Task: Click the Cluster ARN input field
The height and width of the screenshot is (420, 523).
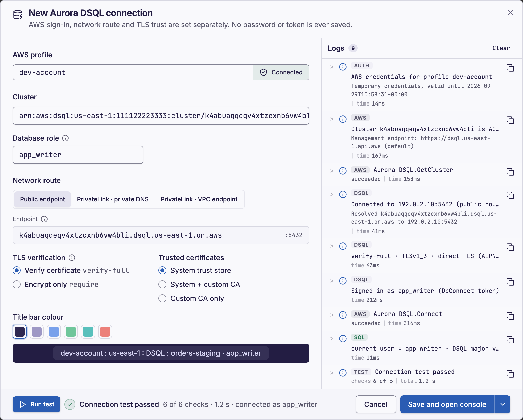Action: coord(161,116)
